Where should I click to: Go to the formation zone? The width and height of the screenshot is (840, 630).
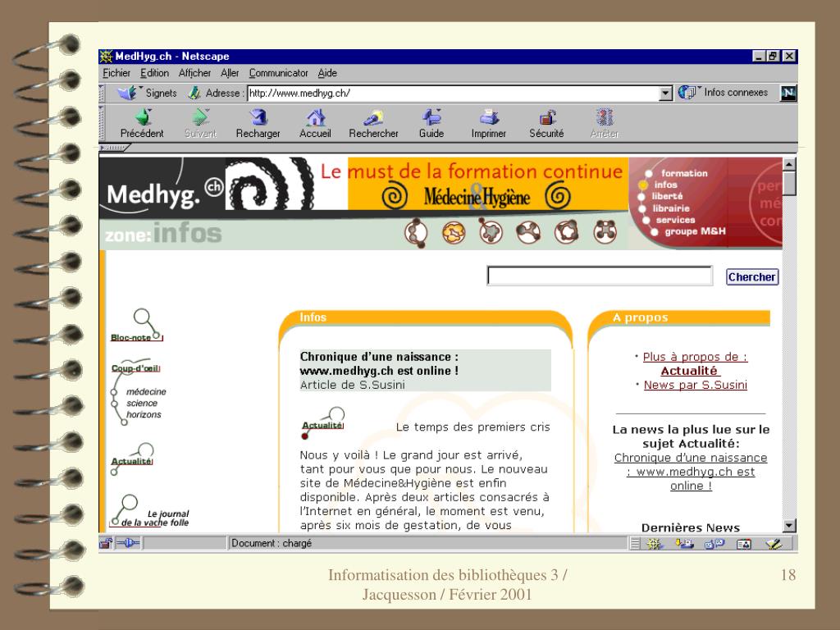tap(684, 173)
